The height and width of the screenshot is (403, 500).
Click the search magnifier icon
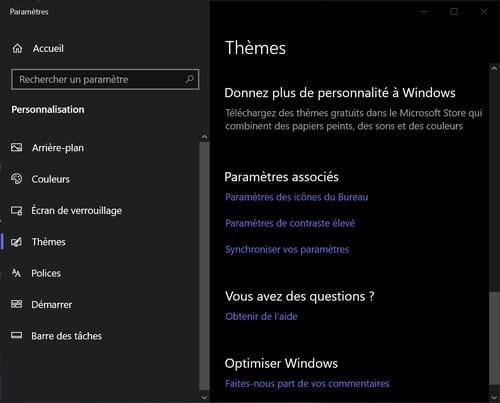coord(190,79)
